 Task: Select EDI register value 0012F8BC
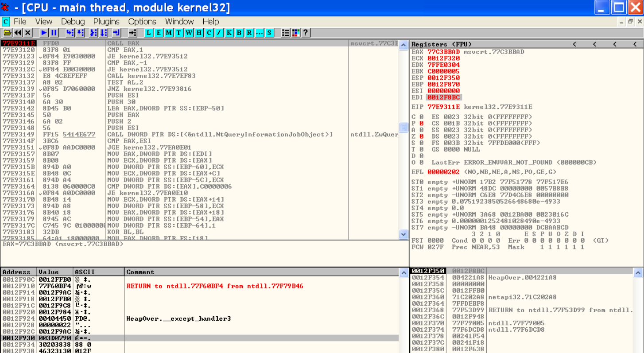point(443,97)
